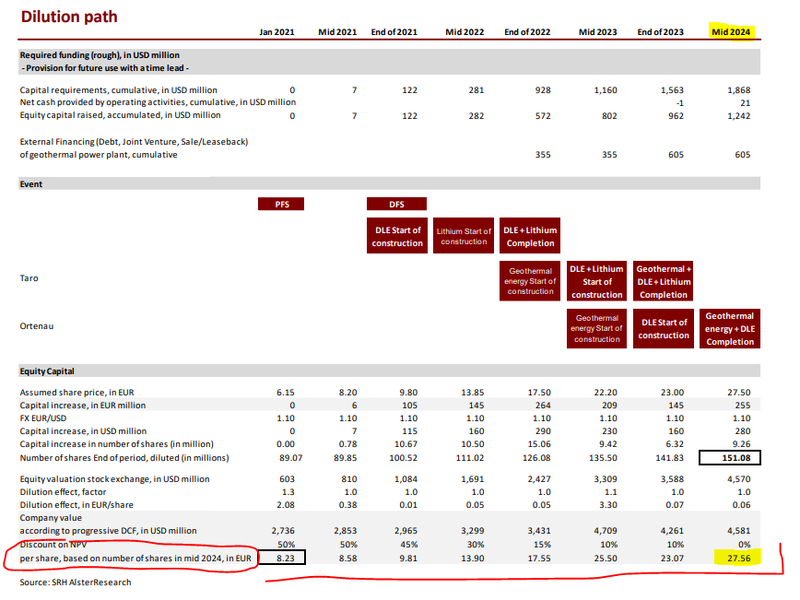Select "Provision for future use with a time lead" line
800x600 pixels.
point(105,68)
